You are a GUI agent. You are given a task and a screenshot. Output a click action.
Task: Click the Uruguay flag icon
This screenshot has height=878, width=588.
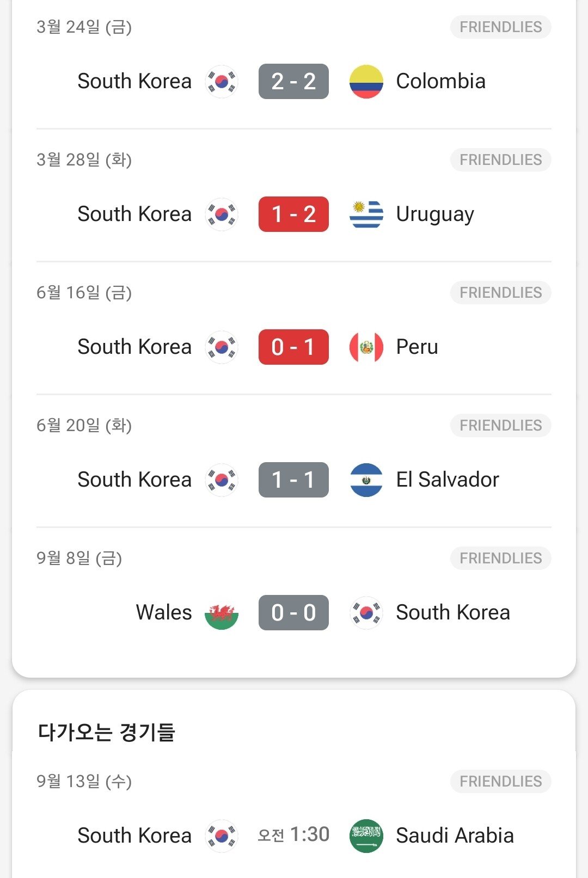tap(366, 214)
